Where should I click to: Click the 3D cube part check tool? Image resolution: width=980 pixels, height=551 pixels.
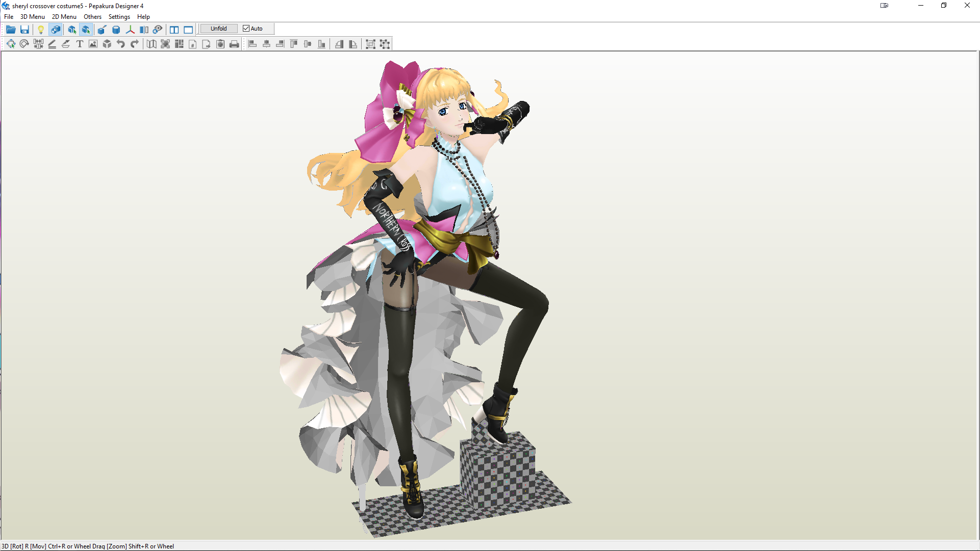[107, 44]
